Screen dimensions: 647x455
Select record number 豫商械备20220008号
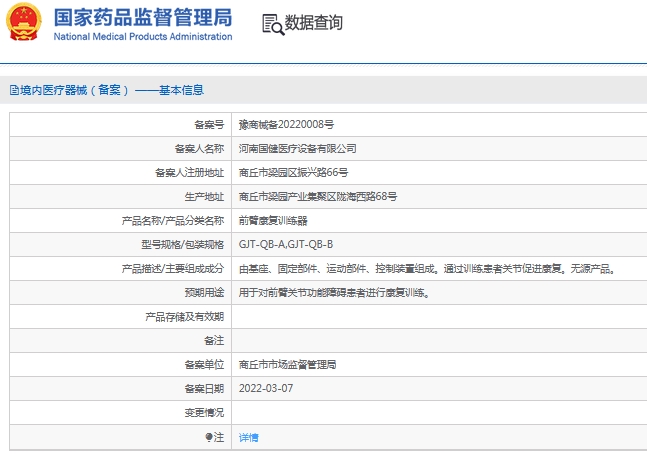coord(286,124)
